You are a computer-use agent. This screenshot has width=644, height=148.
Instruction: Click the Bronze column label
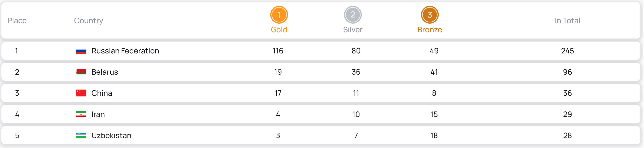click(x=430, y=30)
